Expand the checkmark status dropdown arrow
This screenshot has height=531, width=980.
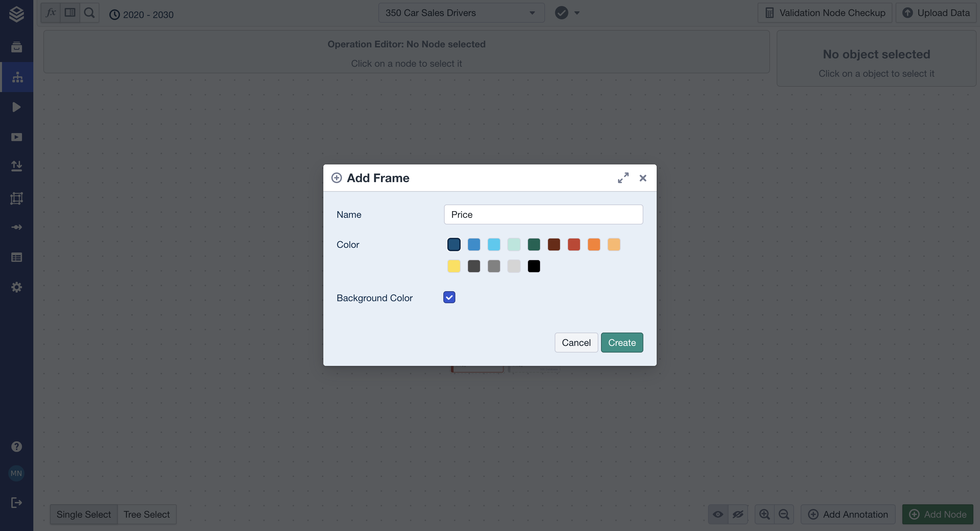click(577, 13)
